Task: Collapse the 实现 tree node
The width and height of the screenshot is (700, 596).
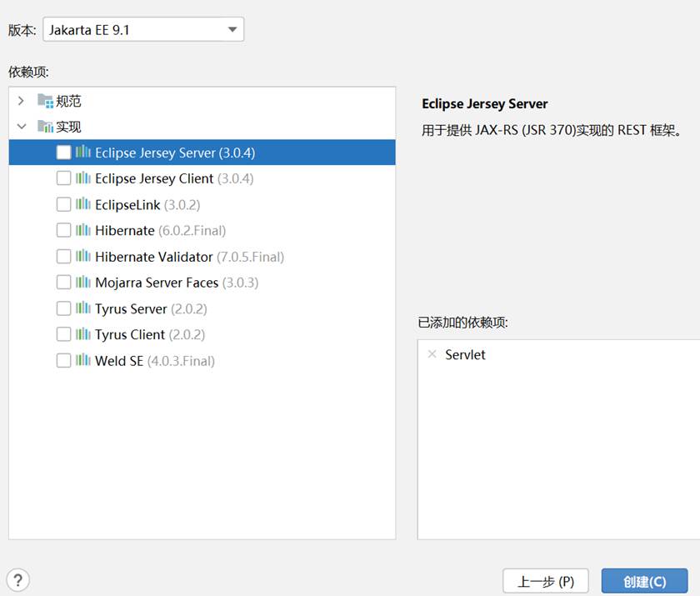Action: click(21, 127)
